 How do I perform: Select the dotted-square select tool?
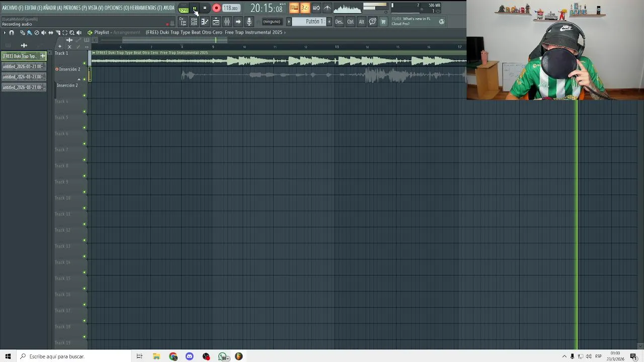65,33
